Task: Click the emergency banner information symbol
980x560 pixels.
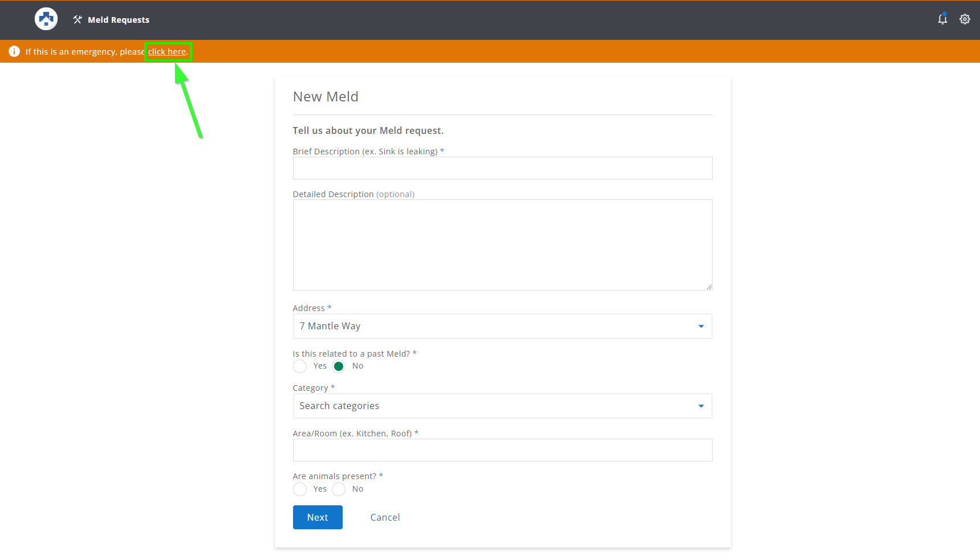Action: (14, 51)
